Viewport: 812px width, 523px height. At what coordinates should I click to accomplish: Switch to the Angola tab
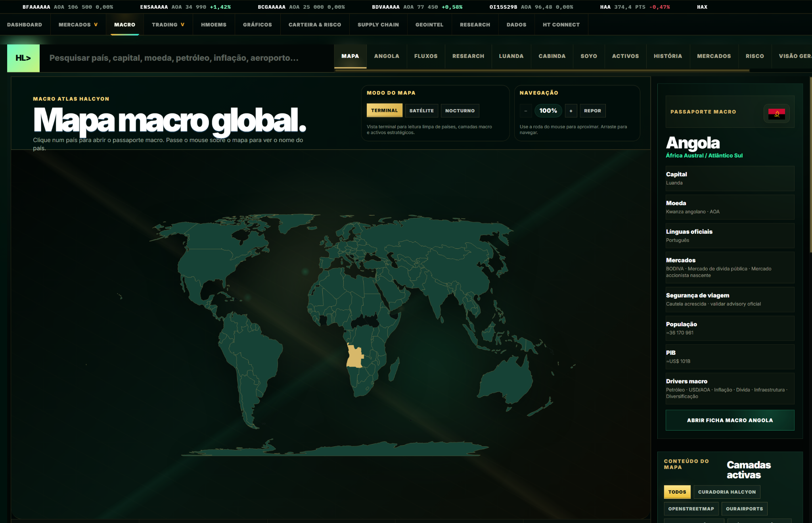(x=387, y=56)
